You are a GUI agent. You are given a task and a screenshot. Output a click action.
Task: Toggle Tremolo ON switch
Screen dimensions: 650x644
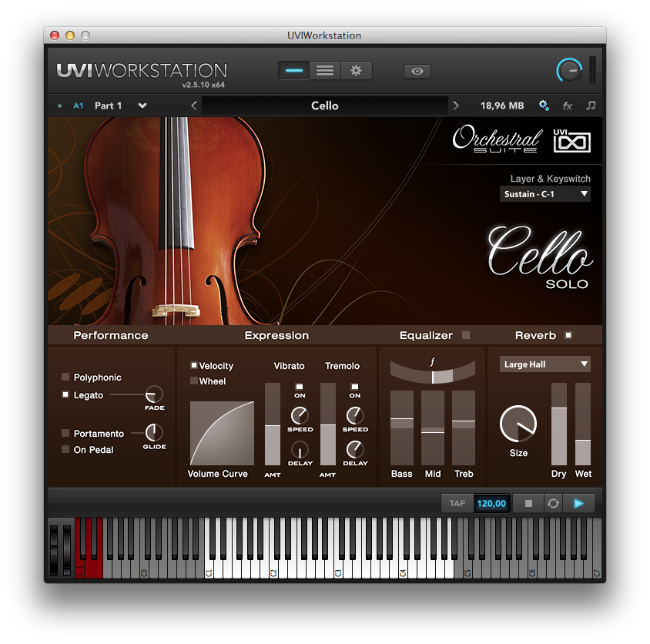click(x=355, y=387)
